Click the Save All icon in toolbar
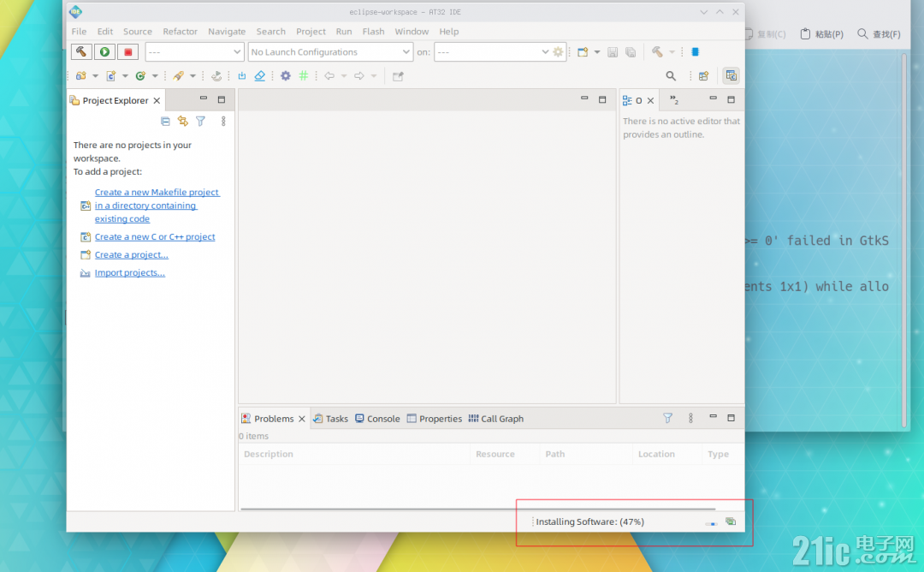Image resolution: width=924 pixels, height=572 pixels. [x=631, y=52]
